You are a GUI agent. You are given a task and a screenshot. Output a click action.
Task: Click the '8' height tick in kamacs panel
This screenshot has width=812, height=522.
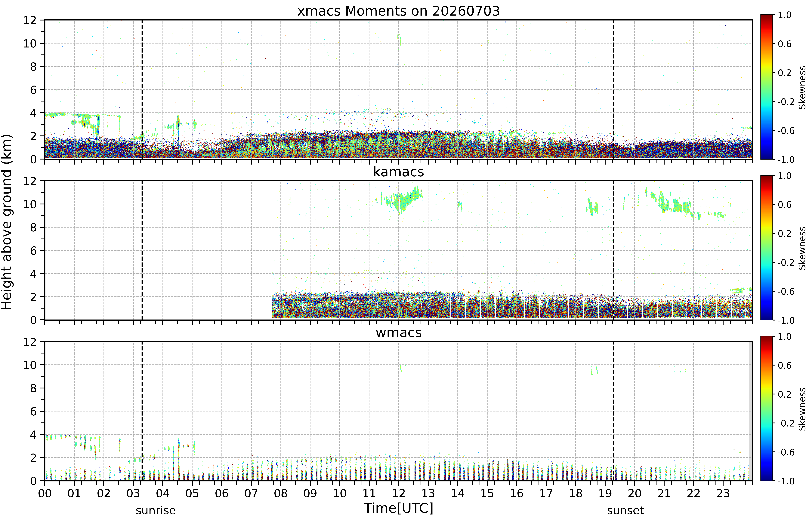click(x=33, y=227)
